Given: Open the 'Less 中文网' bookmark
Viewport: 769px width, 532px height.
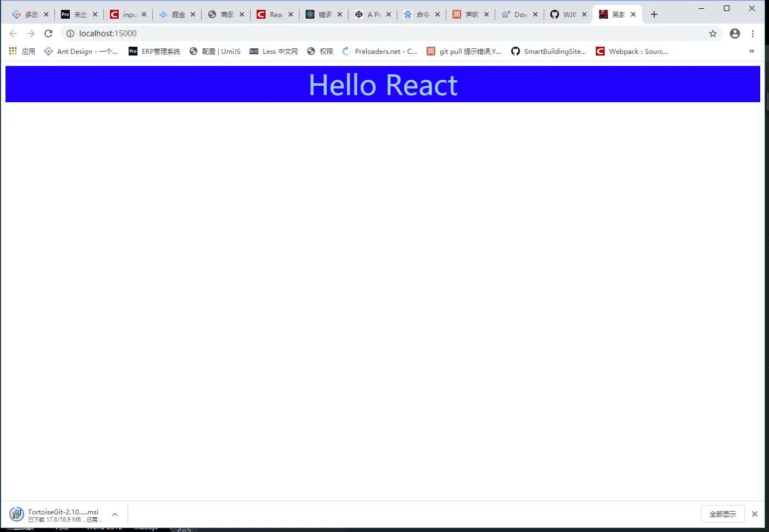Looking at the screenshot, I should tap(274, 51).
